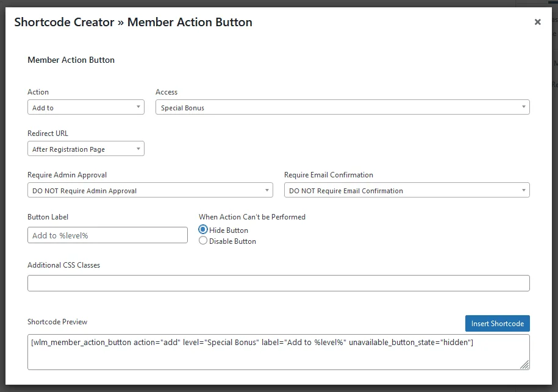Open the Access dropdown showing Special Bonus
558x392 pixels.
click(x=342, y=107)
